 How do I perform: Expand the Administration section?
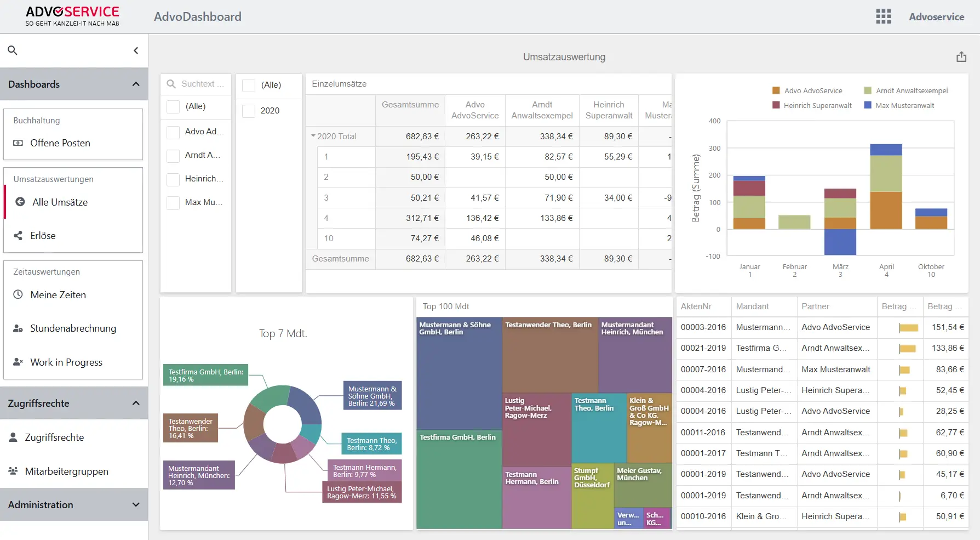coord(136,504)
